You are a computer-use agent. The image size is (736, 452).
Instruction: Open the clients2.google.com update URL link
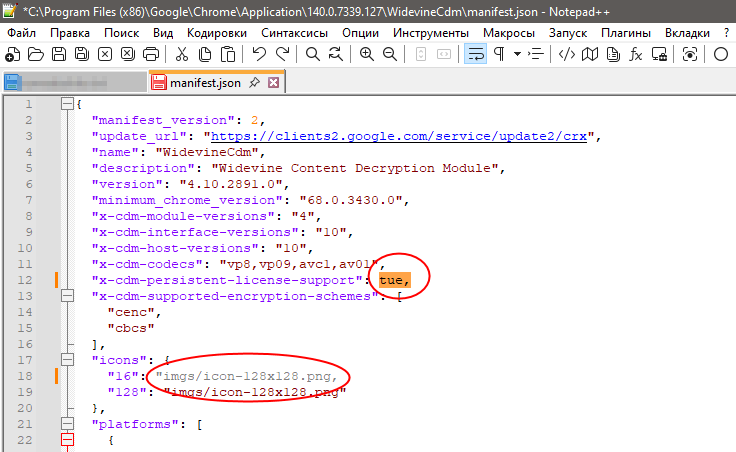tap(399, 136)
